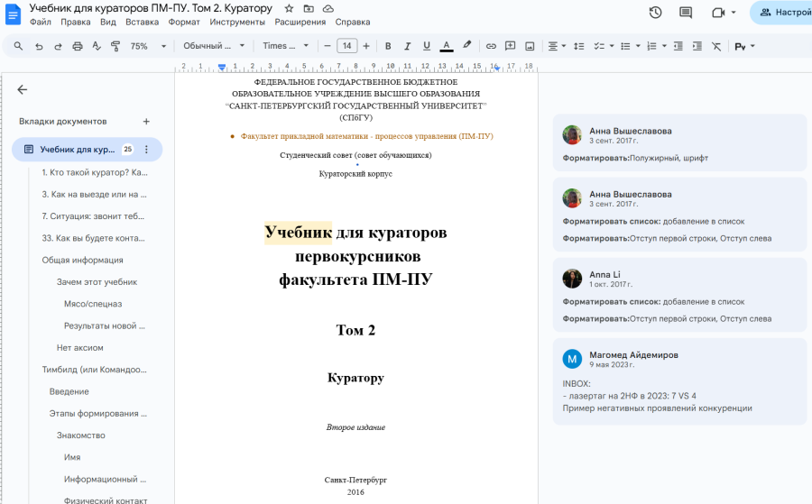Image resolution: width=812 pixels, height=504 pixels.
Task: Increase paragraph indent
Action: [697, 46]
